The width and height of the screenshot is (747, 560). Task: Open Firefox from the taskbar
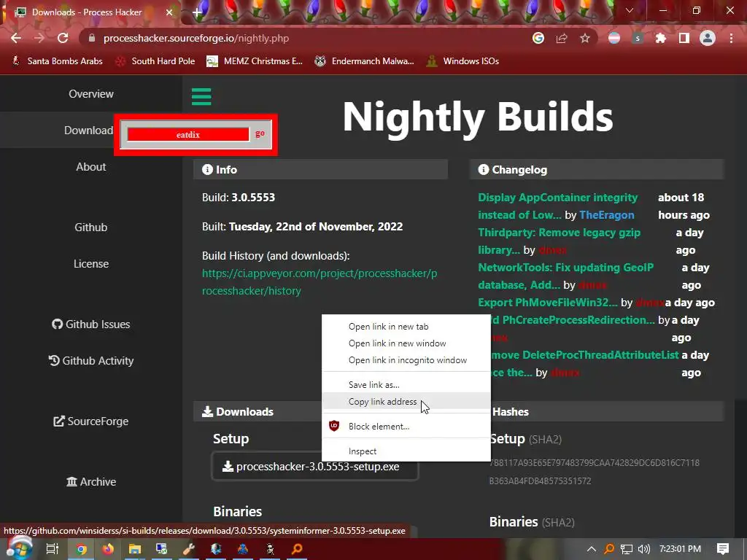click(108, 549)
